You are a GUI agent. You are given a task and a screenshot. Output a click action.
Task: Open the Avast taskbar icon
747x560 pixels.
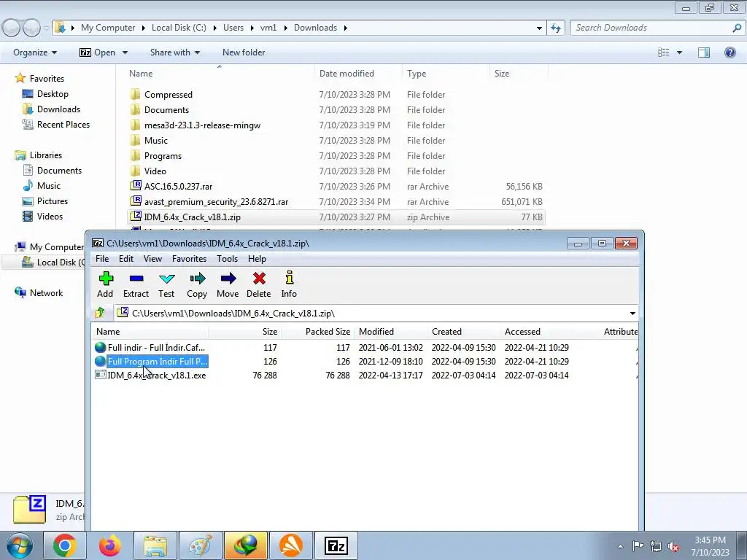[x=290, y=545]
